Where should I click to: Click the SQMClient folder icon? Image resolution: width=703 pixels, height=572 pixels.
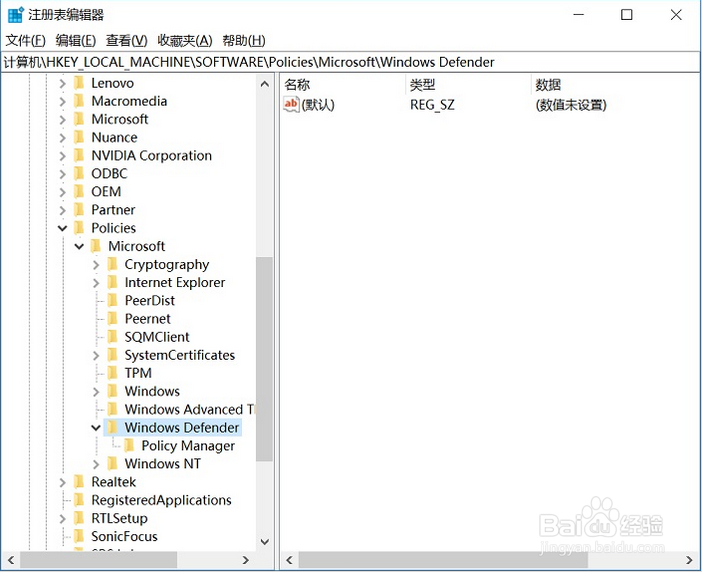pyautogui.click(x=113, y=337)
